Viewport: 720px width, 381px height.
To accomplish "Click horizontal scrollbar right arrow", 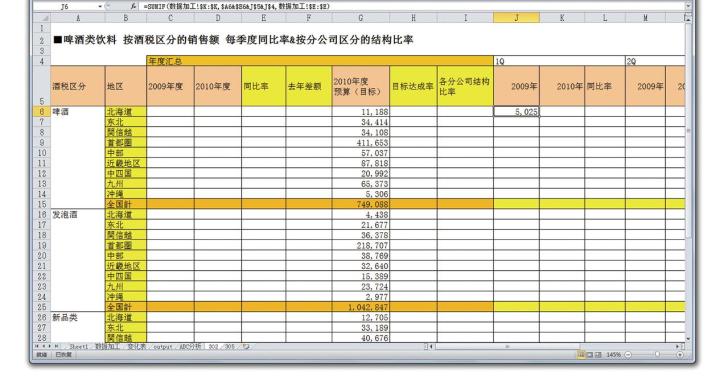I will 678,347.
